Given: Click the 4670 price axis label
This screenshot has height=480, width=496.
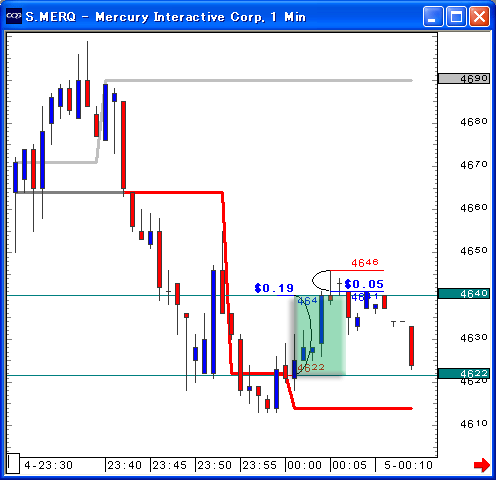Looking at the screenshot, I should [x=474, y=165].
